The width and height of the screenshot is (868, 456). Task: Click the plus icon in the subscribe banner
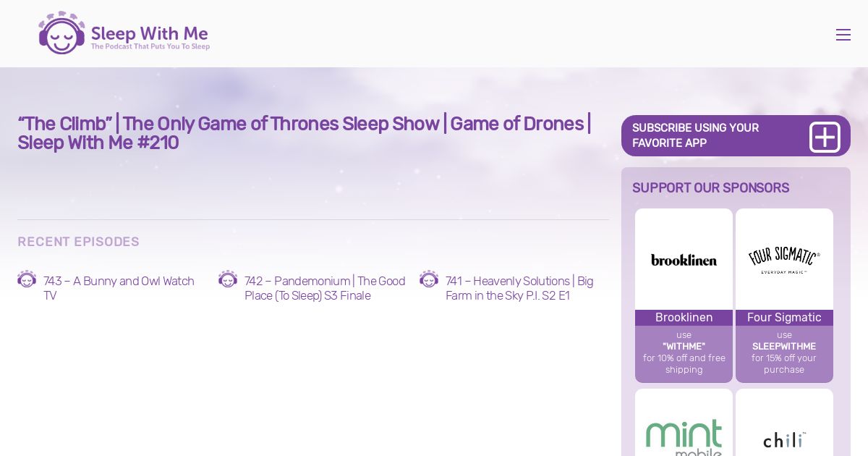pos(824,137)
